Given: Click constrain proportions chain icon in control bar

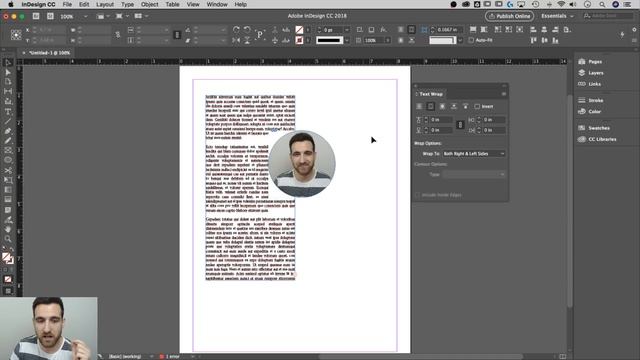Looking at the screenshot, I should coord(118,35).
